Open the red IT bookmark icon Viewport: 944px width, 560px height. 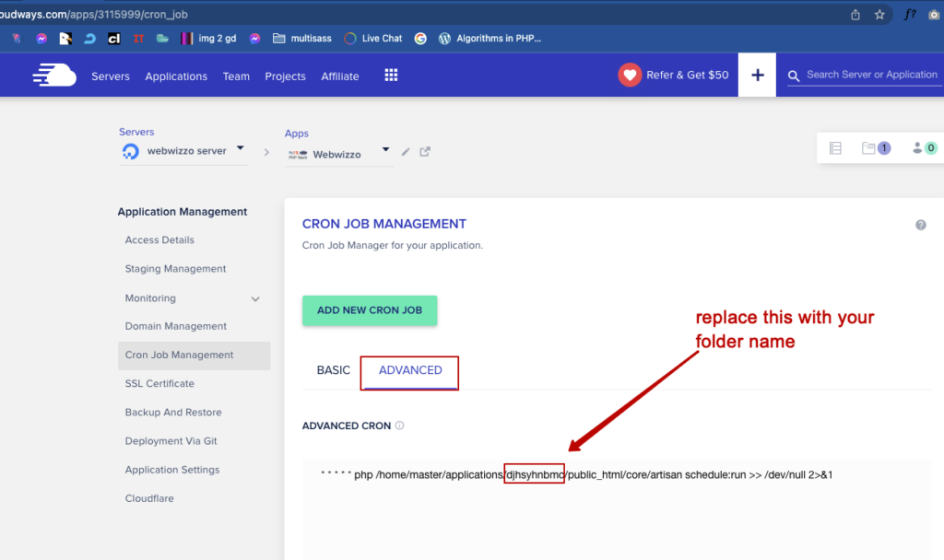pos(138,39)
